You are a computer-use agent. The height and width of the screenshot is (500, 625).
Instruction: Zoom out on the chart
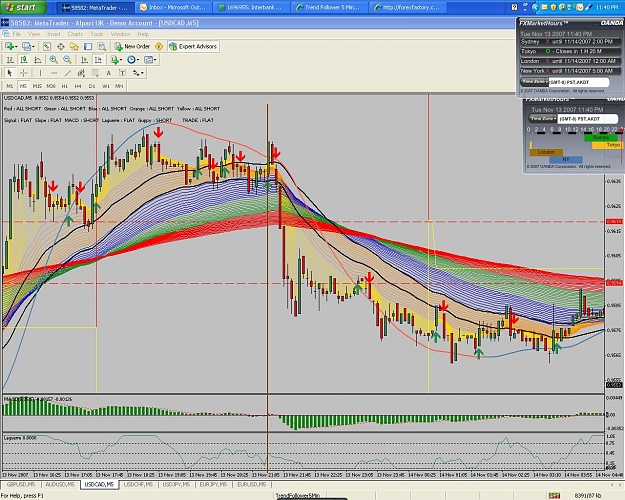click(x=67, y=60)
